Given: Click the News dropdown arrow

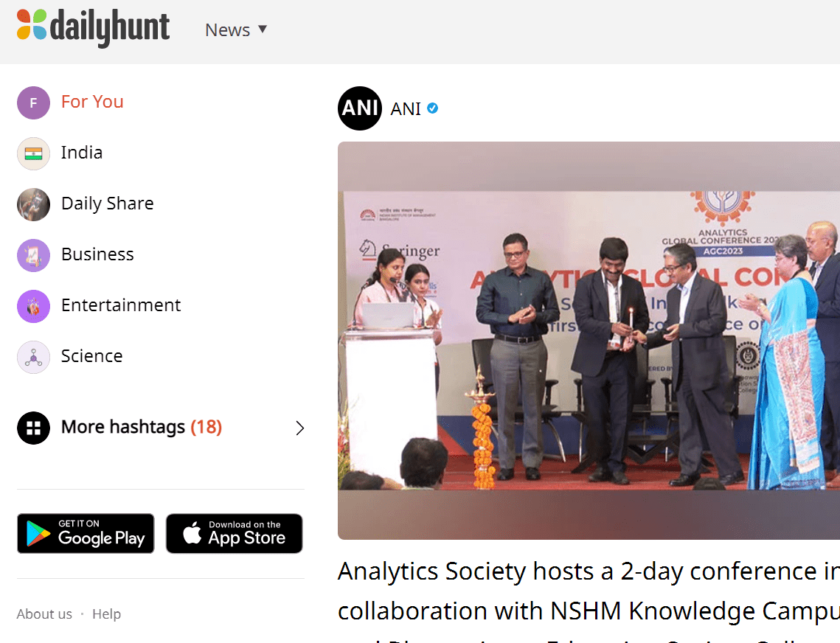Looking at the screenshot, I should click(x=263, y=29).
